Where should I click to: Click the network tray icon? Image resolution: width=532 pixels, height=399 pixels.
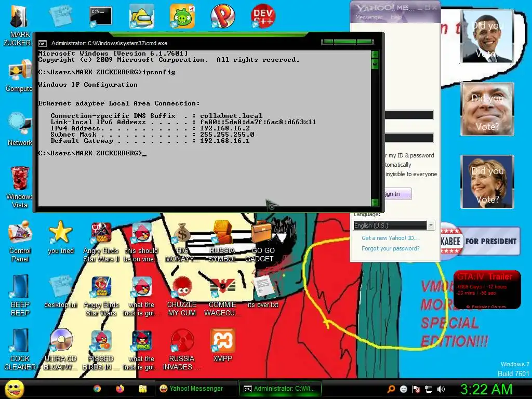tap(429, 389)
